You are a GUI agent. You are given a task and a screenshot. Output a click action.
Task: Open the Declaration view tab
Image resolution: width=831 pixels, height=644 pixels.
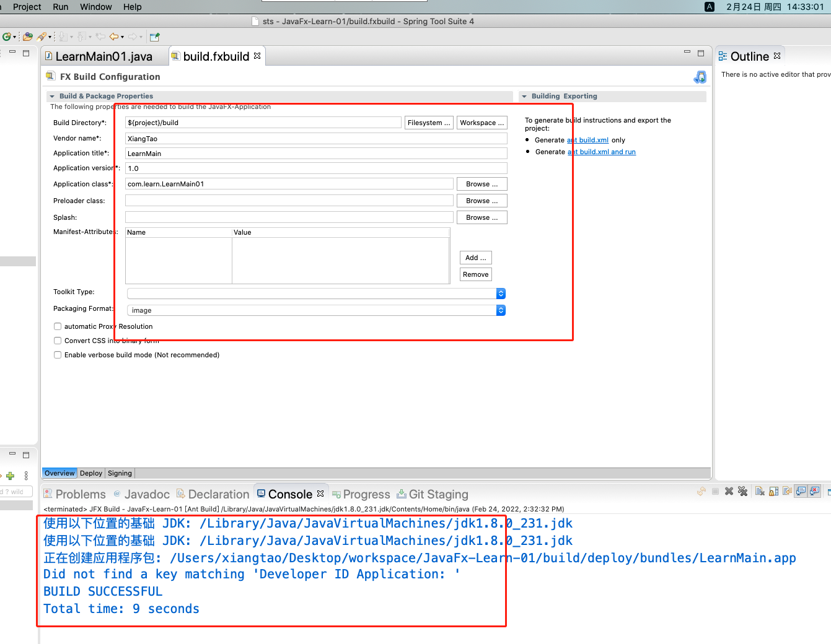(x=213, y=494)
